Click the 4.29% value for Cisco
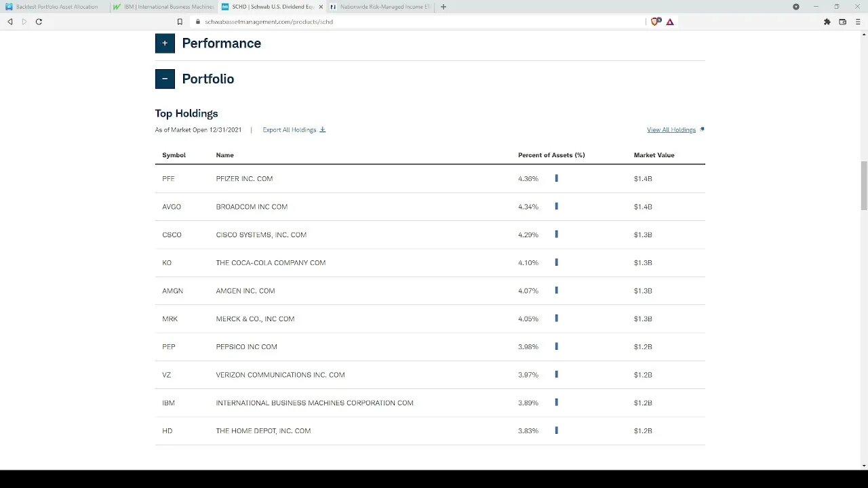The image size is (868, 488). 528,235
